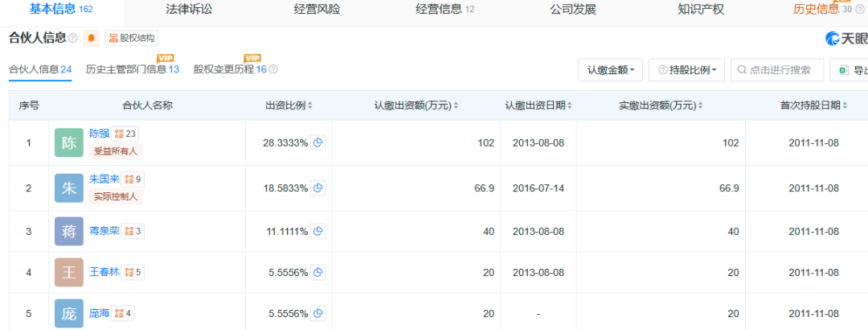868x330 pixels.
Task: Open the pie chart icon in 庞海 row
Action: [317, 313]
